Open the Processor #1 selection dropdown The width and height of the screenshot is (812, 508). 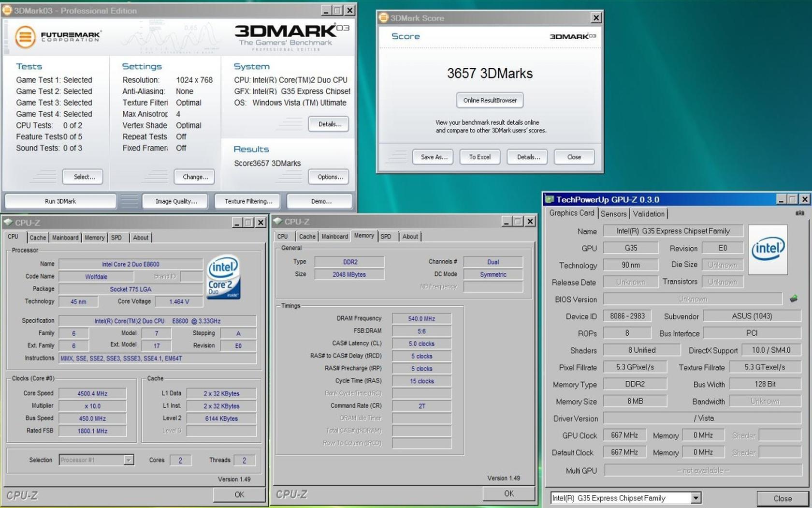129,460
